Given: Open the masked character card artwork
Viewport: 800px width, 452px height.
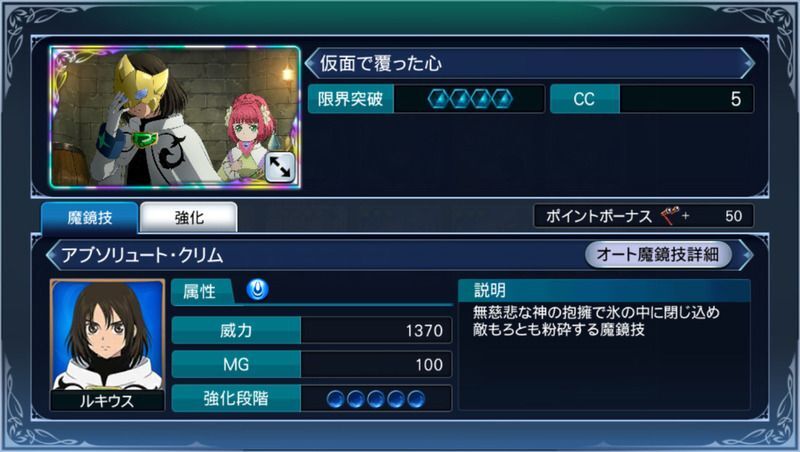Looking at the screenshot, I should [175, 117].
